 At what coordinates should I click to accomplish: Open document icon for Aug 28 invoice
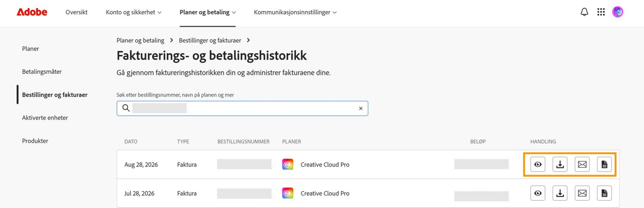click(x=604, y=164)
